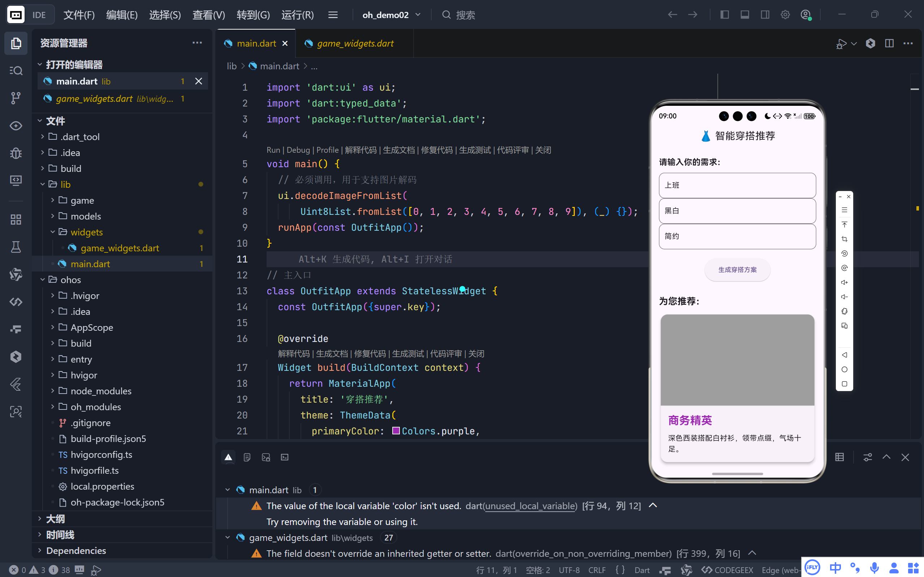This screenshot has height=577, width=924.
Task: Open the Explorer icon in activity bar
Action: [16, 43]
